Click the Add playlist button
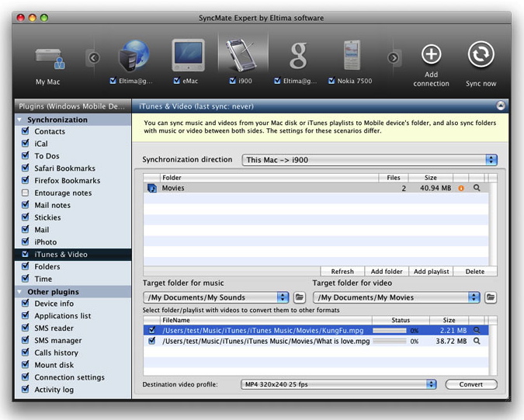Screen dimensions: 524x420 (431, 271)
